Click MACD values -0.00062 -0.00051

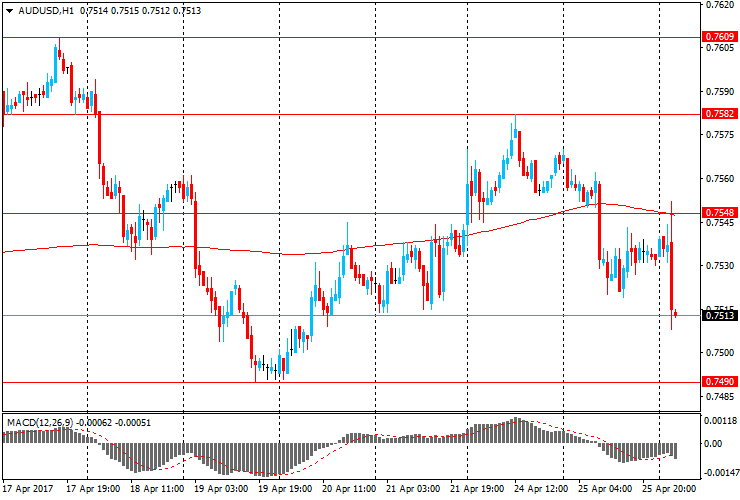pyautogui.click(x=113, y=423)
